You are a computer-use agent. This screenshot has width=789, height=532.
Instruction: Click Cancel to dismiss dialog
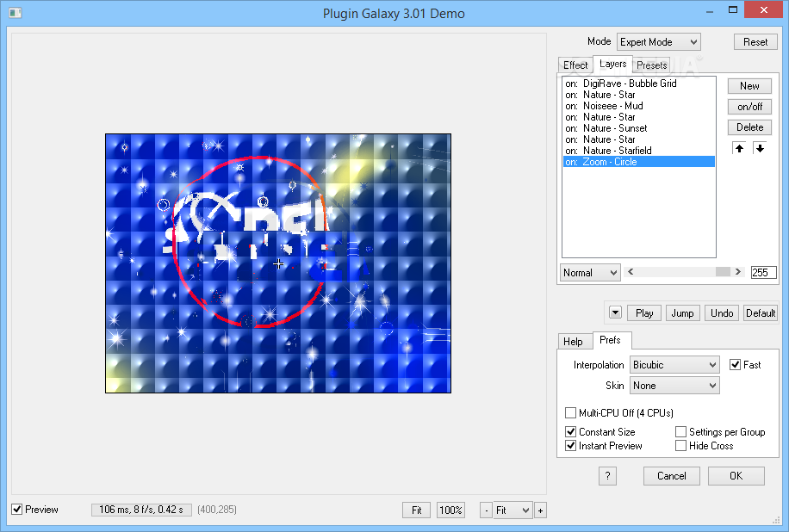[x=671, y=476]
